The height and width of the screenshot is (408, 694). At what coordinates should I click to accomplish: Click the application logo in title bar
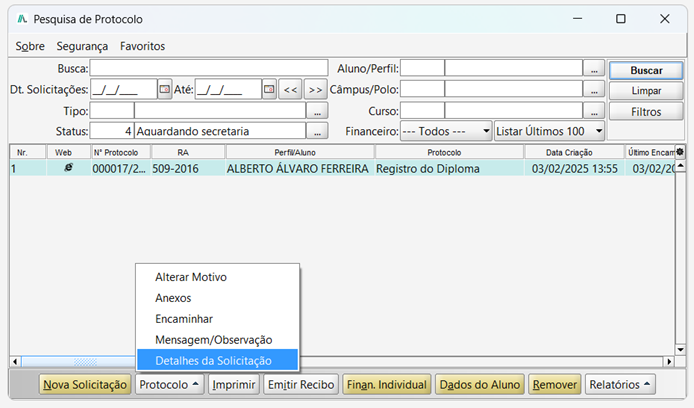click(22, 19)
